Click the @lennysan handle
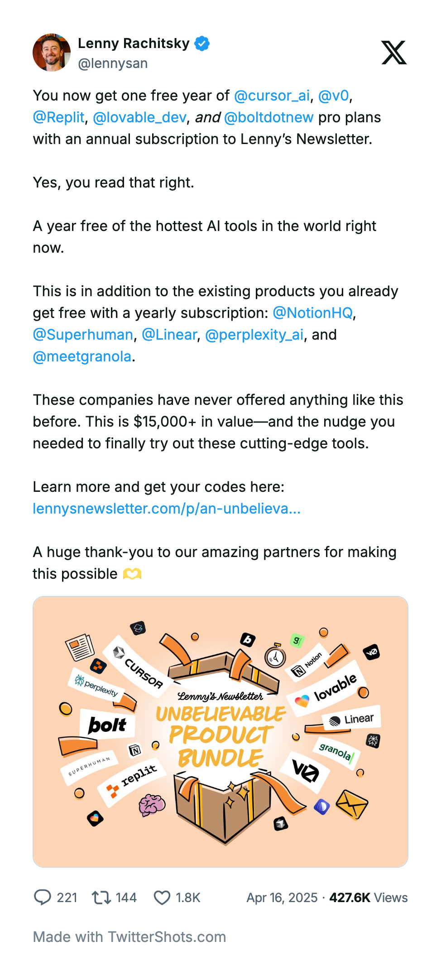Image resolution: width=441 pixels, height=980 pixels. pyautogui.click(x=113, y=63)
